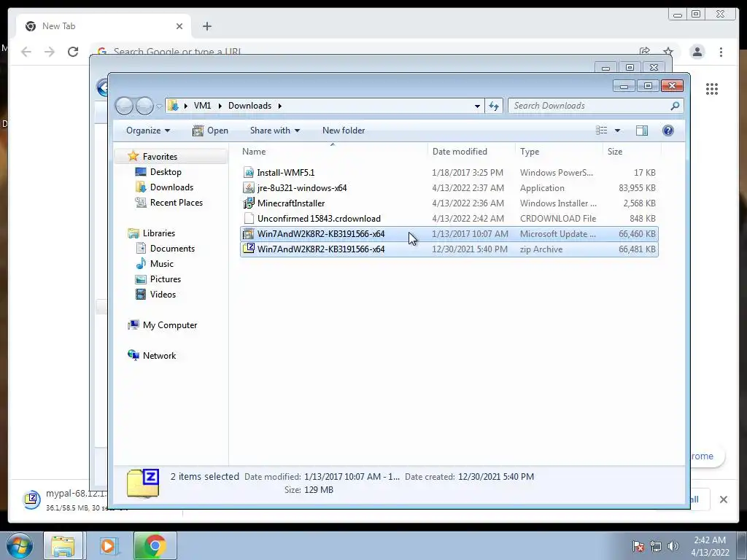Click the Microsoft Update package file icon
Image resolution: width=747 pixels, height=560 pixels.
[248, 234]
